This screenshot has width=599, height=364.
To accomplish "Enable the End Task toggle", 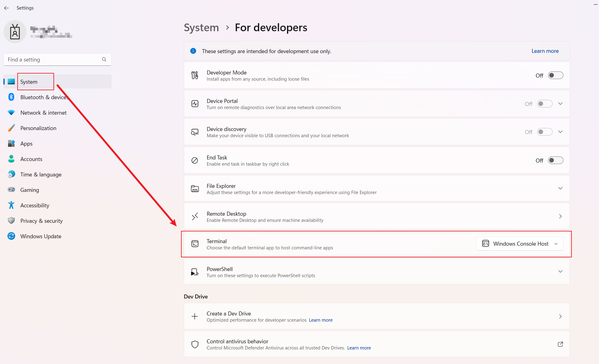I will [x=555, y=160].
